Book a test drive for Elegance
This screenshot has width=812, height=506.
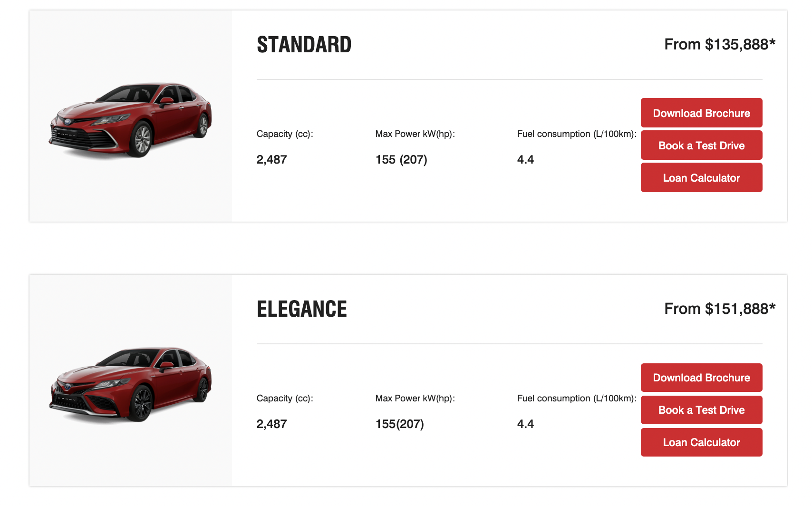point(701,410)
